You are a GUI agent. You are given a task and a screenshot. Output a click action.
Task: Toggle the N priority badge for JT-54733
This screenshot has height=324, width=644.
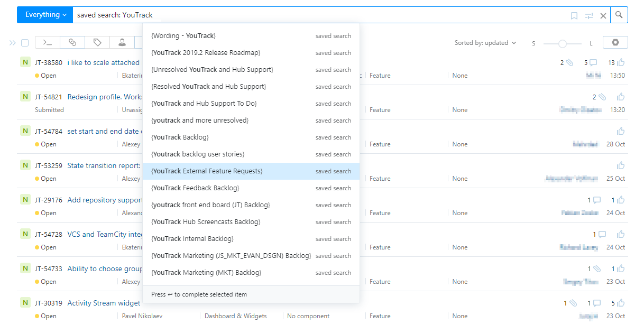tap(25, 269)
